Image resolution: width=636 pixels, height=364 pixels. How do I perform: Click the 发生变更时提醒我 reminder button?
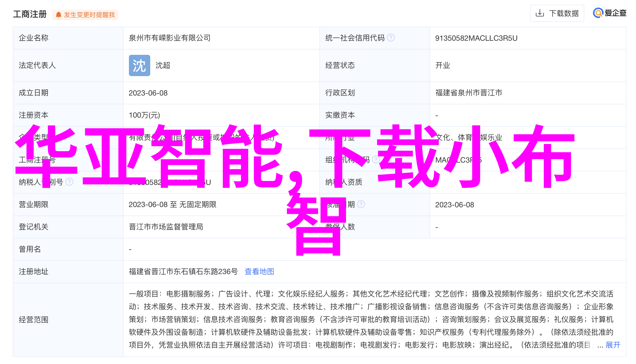[x=85, y=15]
